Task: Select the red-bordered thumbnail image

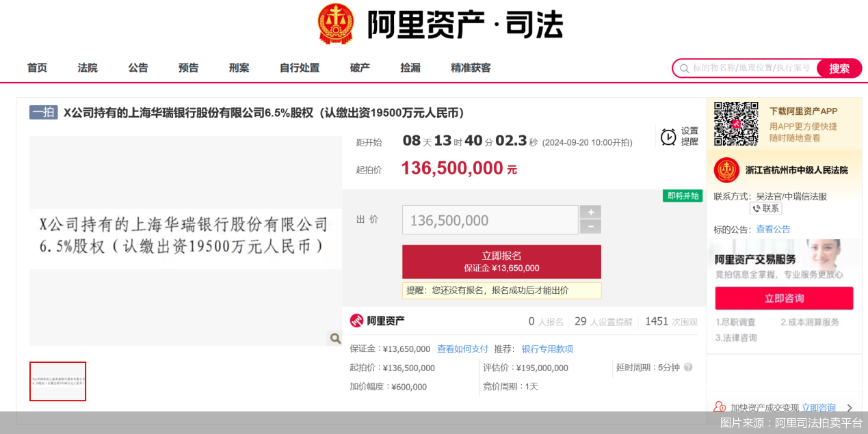Action: click(x=57, y=381)
